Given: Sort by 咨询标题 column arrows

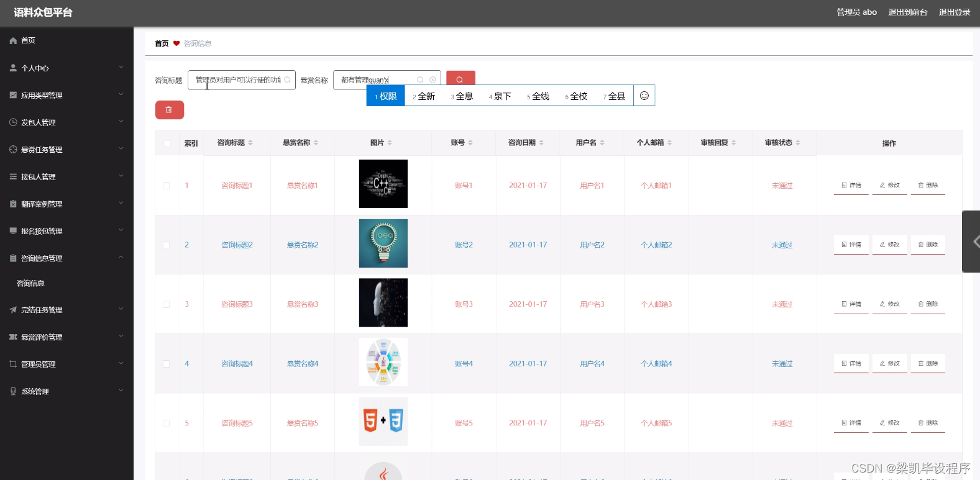Looking at the screenshot, I should [250, 143].
